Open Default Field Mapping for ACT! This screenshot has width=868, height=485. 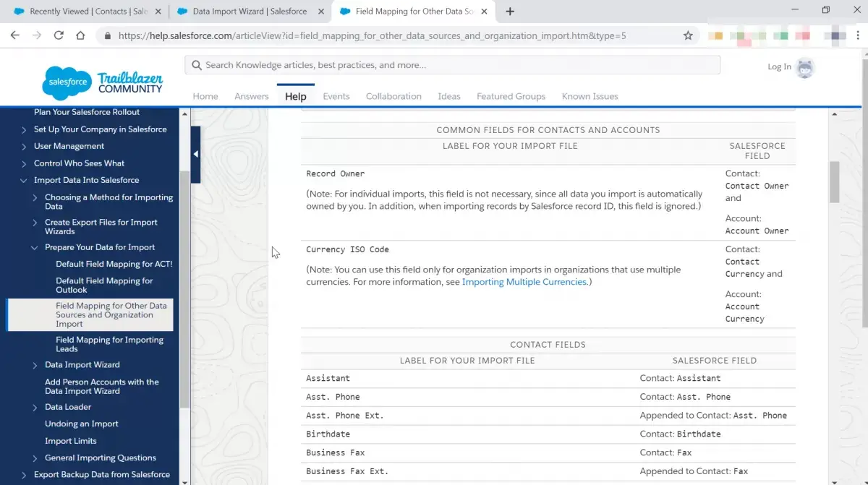coord(114,264)
